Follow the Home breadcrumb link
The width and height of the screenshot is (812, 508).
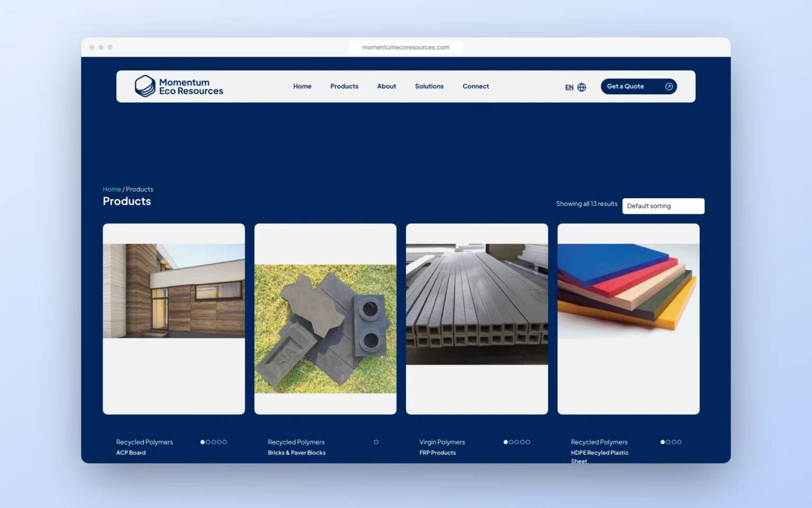tap(112, 189)
